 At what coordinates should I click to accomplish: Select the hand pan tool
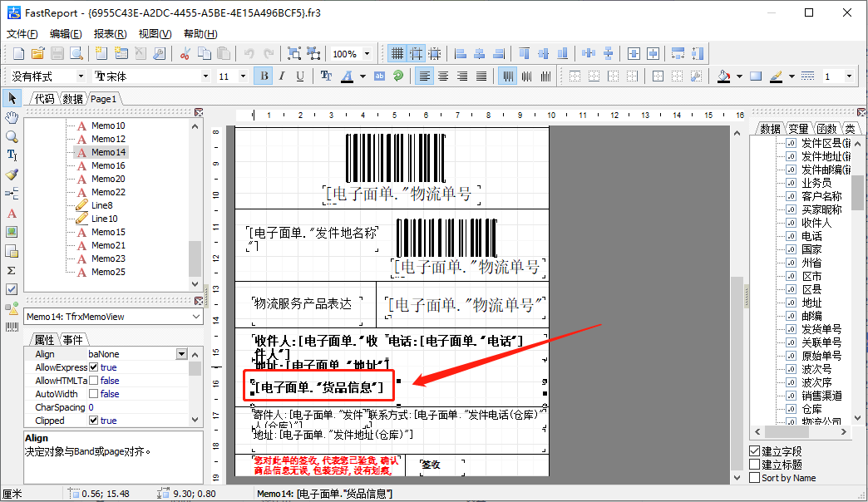pos(12,117)
